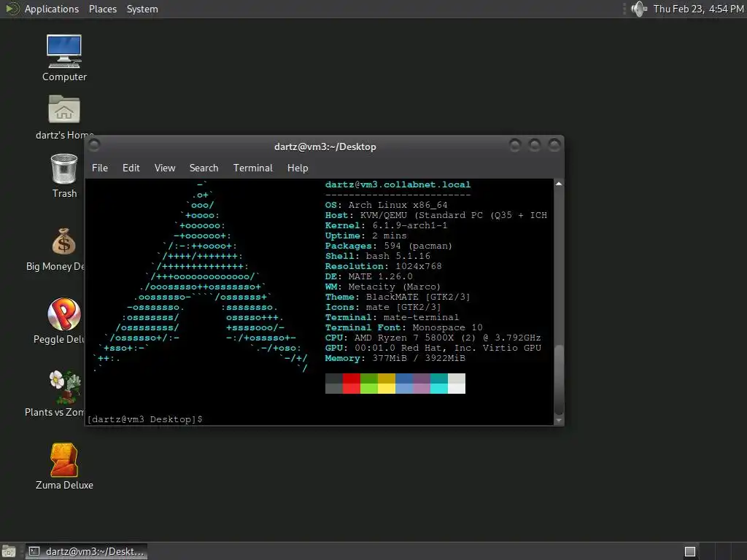This screenshot has width=747, height=560.
Task: Open the System menu
Action: point(142,9)
